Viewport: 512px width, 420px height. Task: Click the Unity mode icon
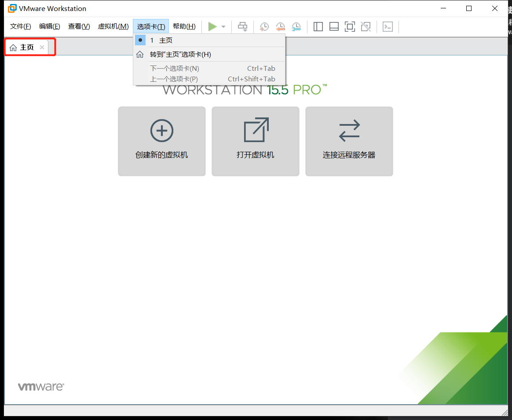point(366,26)
